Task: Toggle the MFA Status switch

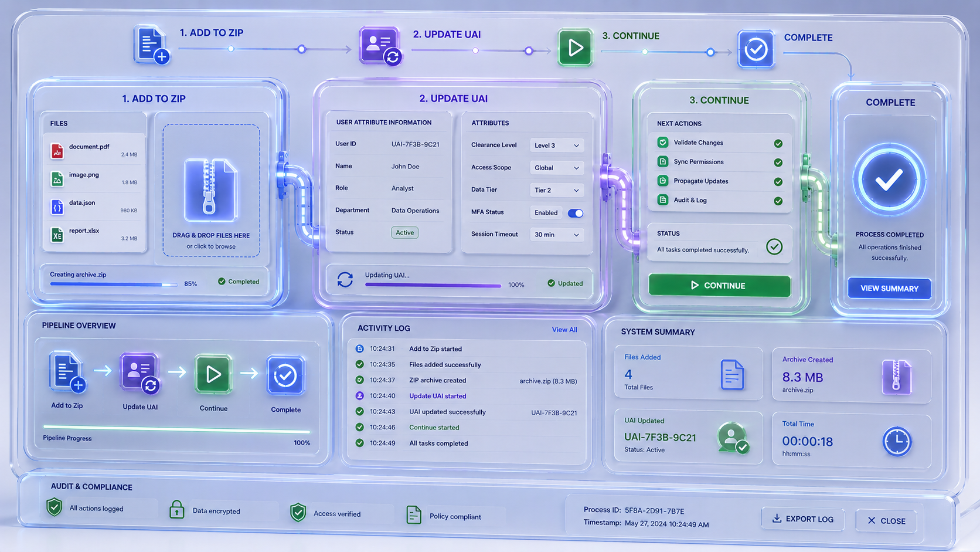Action: tap(576, 213)
